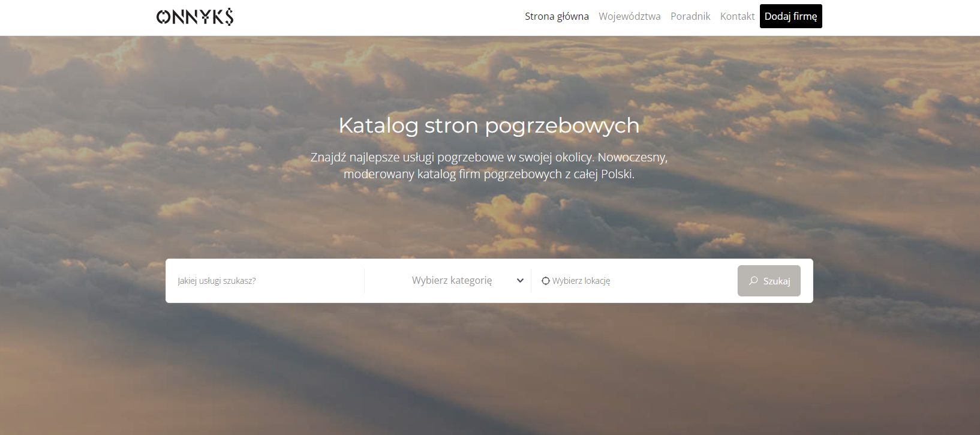Expand the Wybierz kategorię dropdown
The image size is (980, 435).
pos(447,280)
